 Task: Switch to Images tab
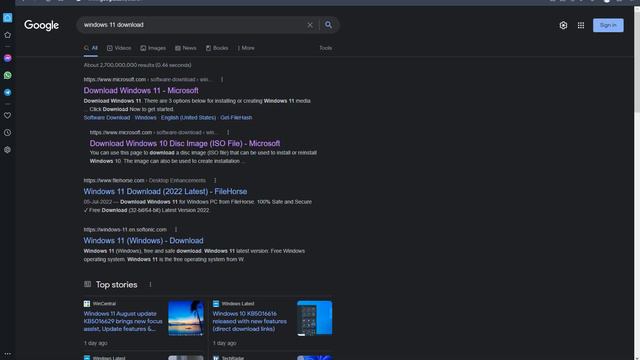click(153, 48)
